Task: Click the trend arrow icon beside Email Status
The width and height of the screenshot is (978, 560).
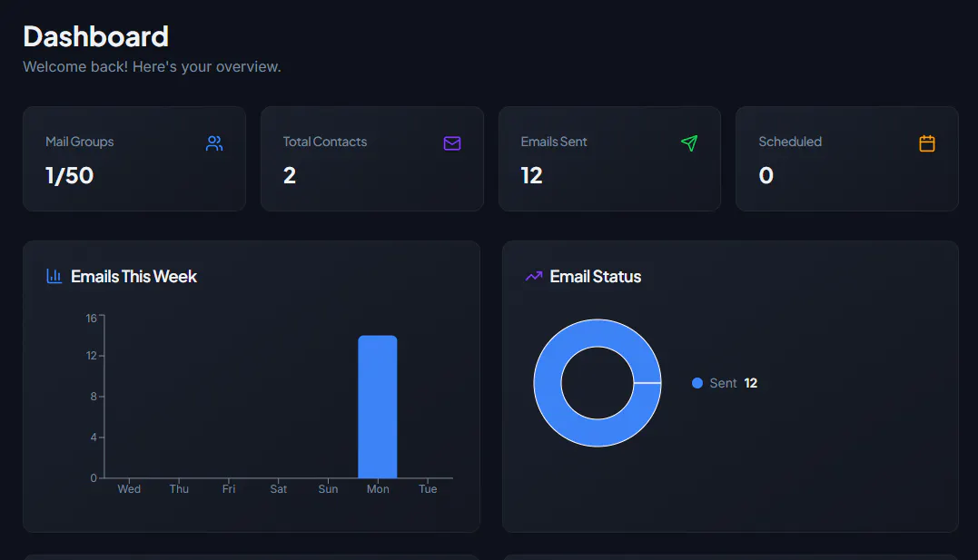Action: click(x=533, y=276)
